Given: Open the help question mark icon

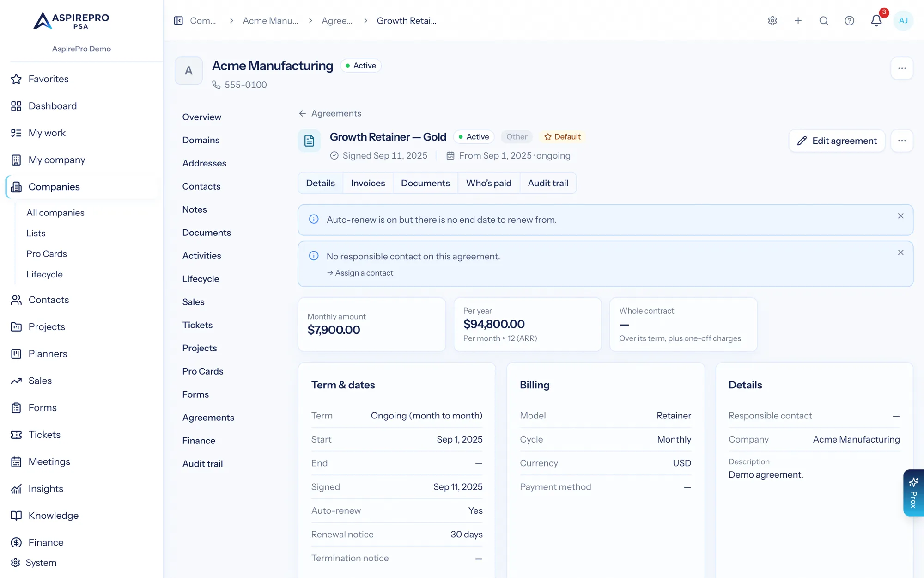Looking at the screenshot, I should point(849,21).
